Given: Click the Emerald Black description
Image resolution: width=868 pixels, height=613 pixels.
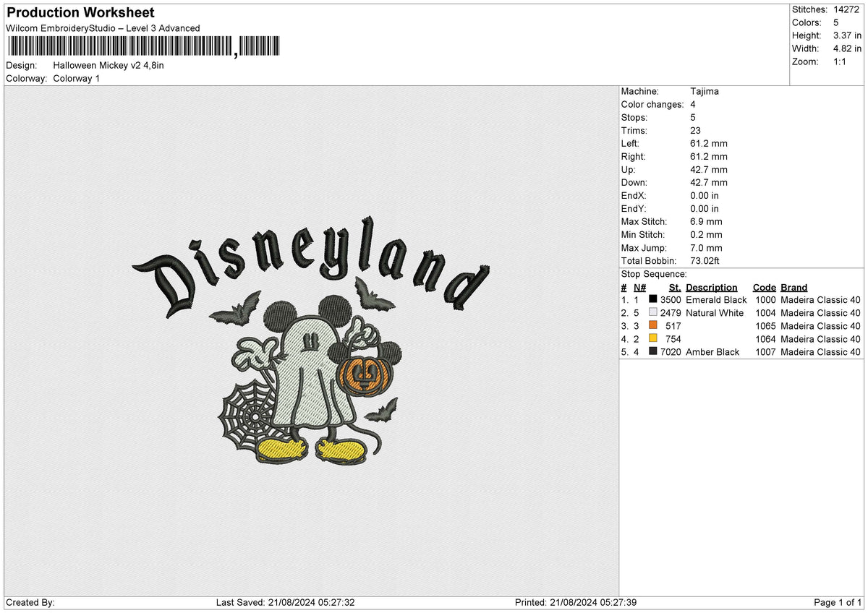Looking at the screenshot, I should pyautogui.click(x=716, y=300).
